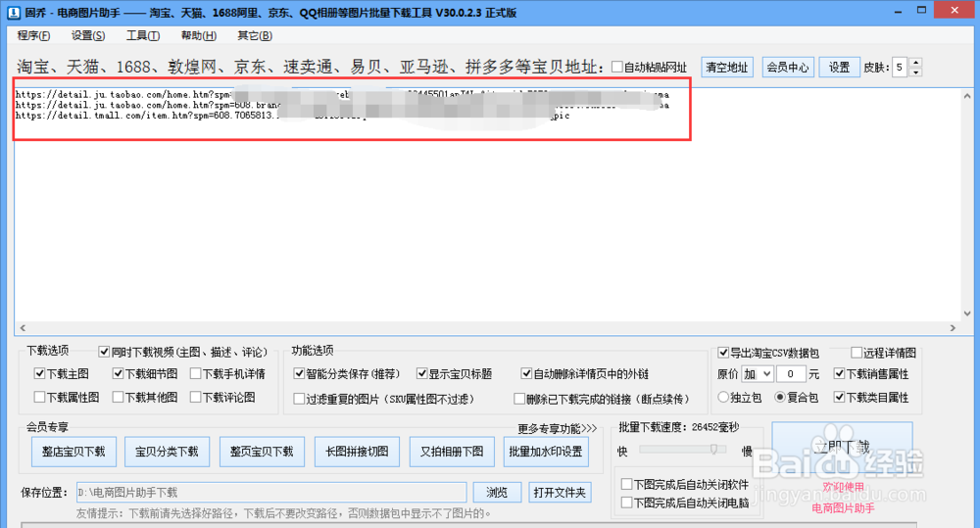Toggle 智能分类保存(推荐) checkbox

click(299, 373)
